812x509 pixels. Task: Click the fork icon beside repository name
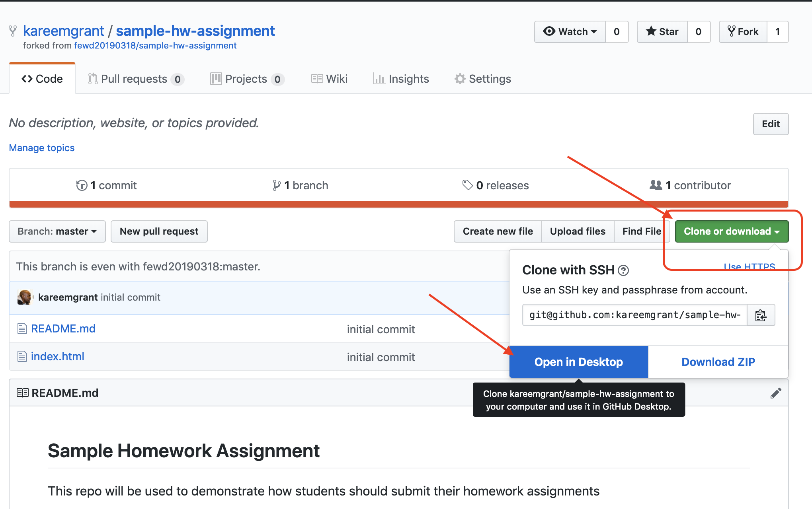tap(13, 31)
